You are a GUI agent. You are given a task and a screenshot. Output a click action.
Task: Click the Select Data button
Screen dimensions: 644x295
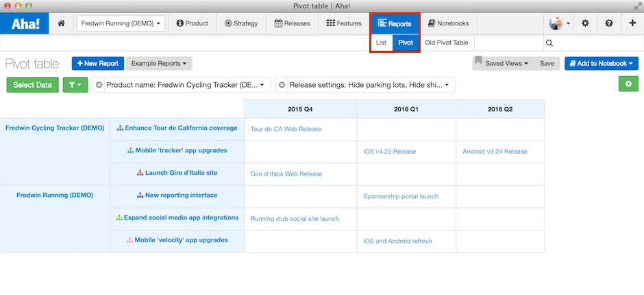pos(32,85)
